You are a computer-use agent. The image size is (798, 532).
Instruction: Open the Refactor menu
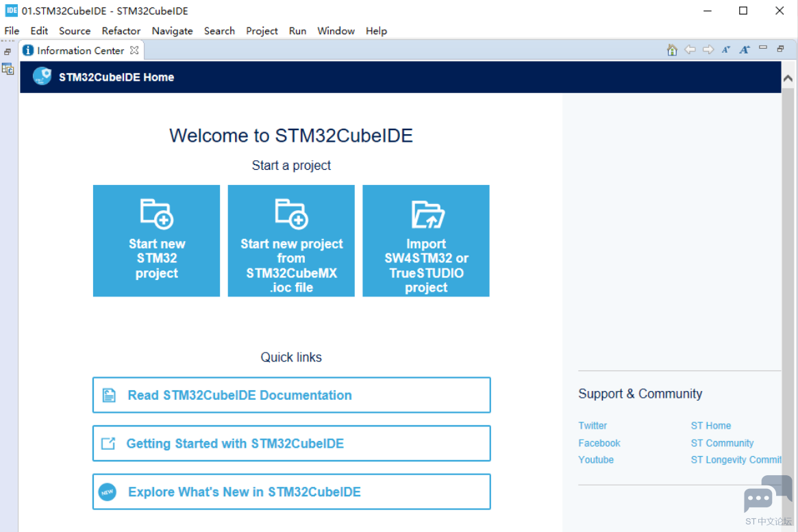click(121, 31)
